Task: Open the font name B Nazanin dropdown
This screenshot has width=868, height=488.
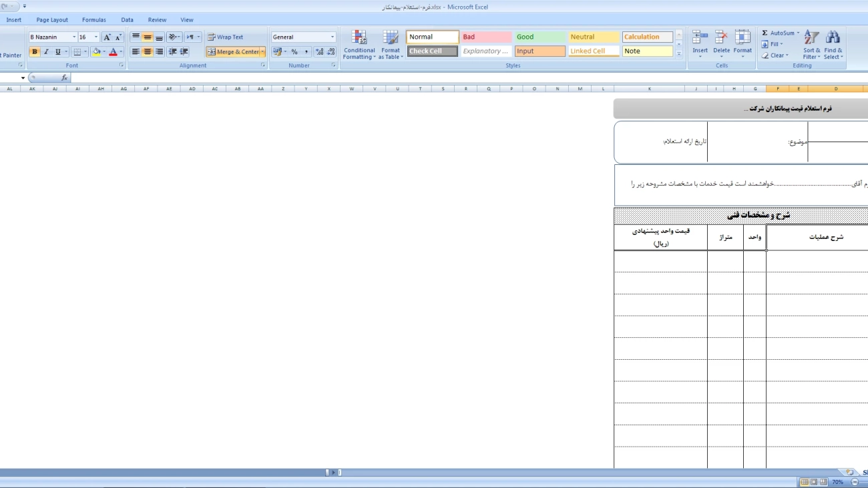Action: [74, 37]
